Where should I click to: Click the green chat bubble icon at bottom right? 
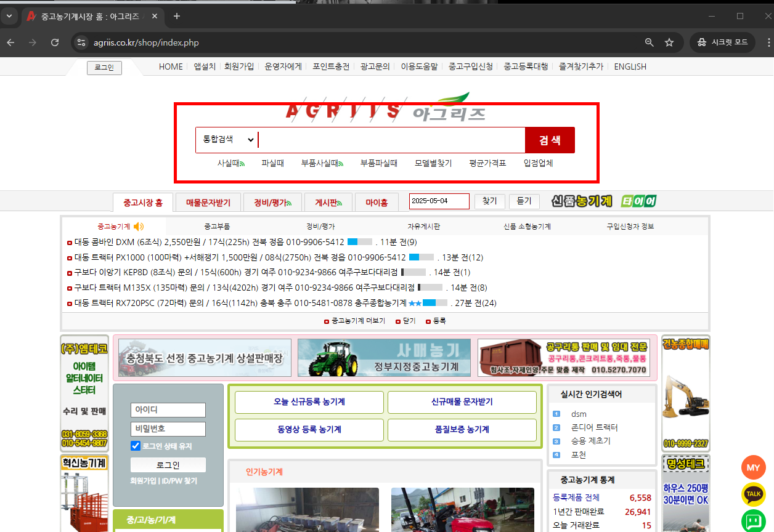[x=753, y=521]
